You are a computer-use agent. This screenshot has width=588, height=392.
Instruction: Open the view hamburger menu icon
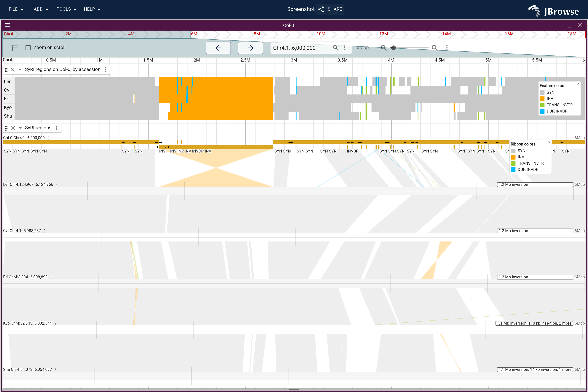pyautogui.click(x=8, y=25)
